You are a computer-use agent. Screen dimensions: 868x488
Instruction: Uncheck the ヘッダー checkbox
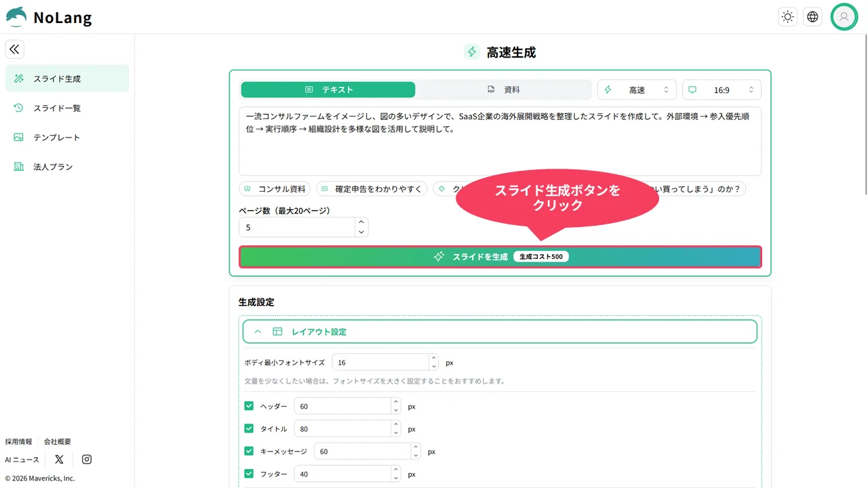[x=249, y=406]
